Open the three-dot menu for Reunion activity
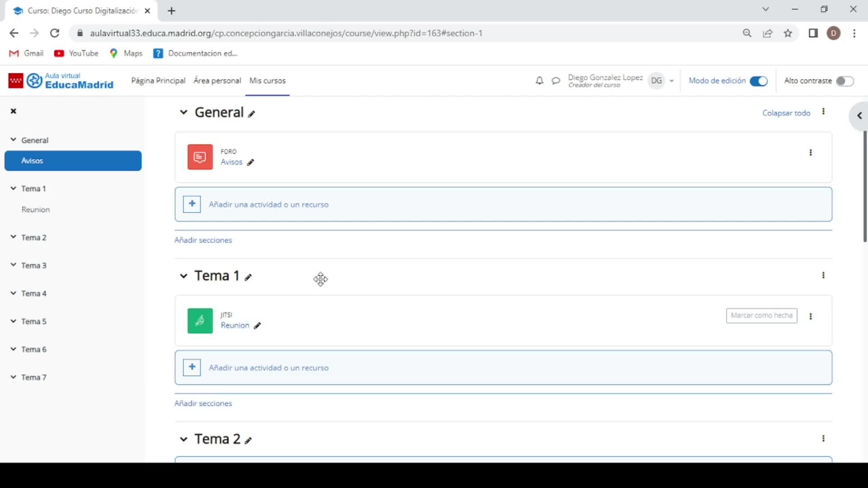The width and height of the screenshot is (868, 488). click(811, 316)
